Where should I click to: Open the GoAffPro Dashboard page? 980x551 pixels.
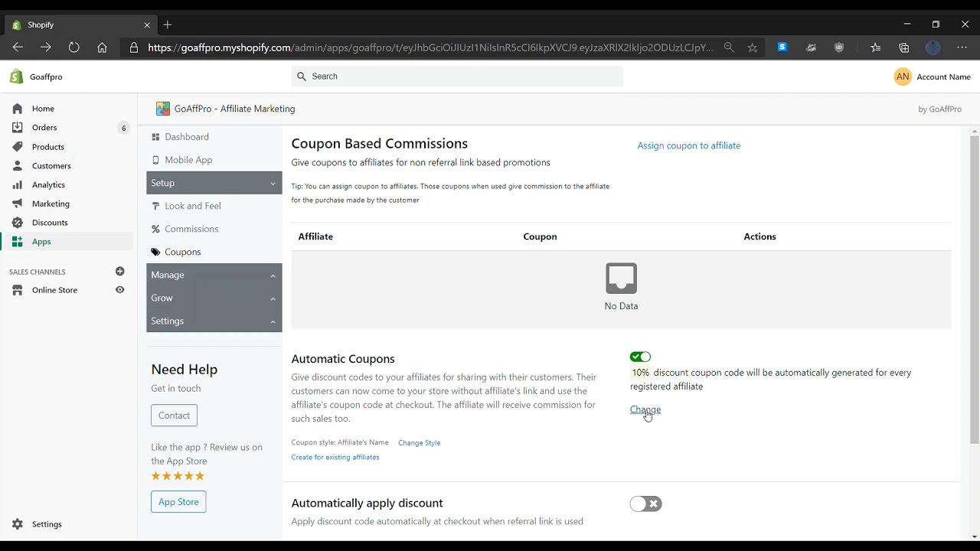(x=187, y=137)
